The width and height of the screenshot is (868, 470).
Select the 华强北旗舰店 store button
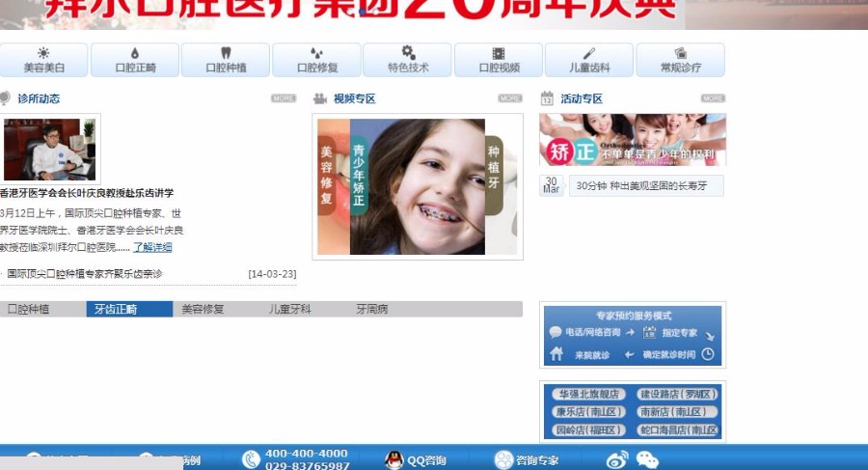(588, 394)
